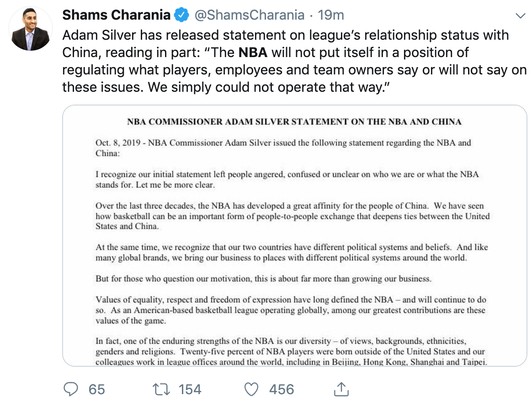Image resolution: width=532 pixels, height=401 pixels.
Task: Click the 'Values of equality' paragraph
Action: pos(291,310)
